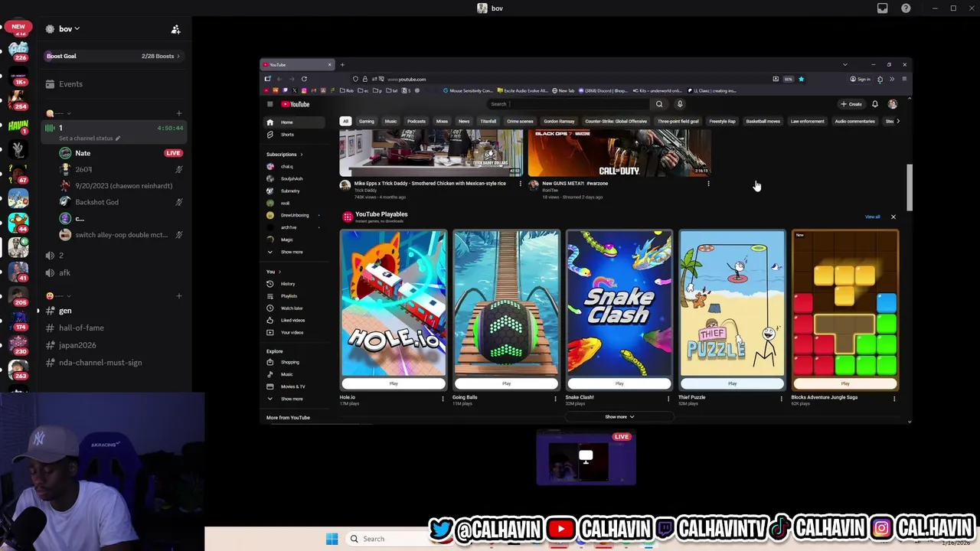The image size is (980, 551).
Task: Select the Titanfall filter chip
Action: click(x=488, y=121)
